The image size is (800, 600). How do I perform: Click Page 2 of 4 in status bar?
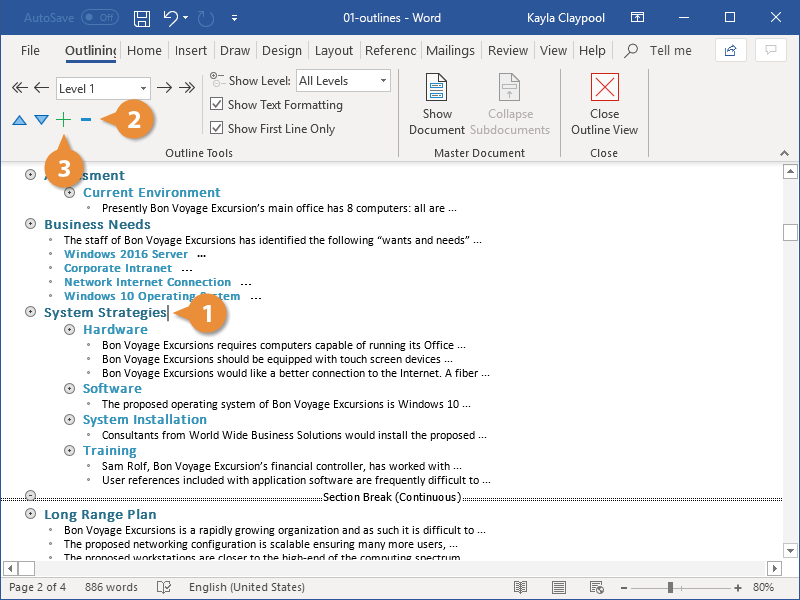[x=37, y=587]
